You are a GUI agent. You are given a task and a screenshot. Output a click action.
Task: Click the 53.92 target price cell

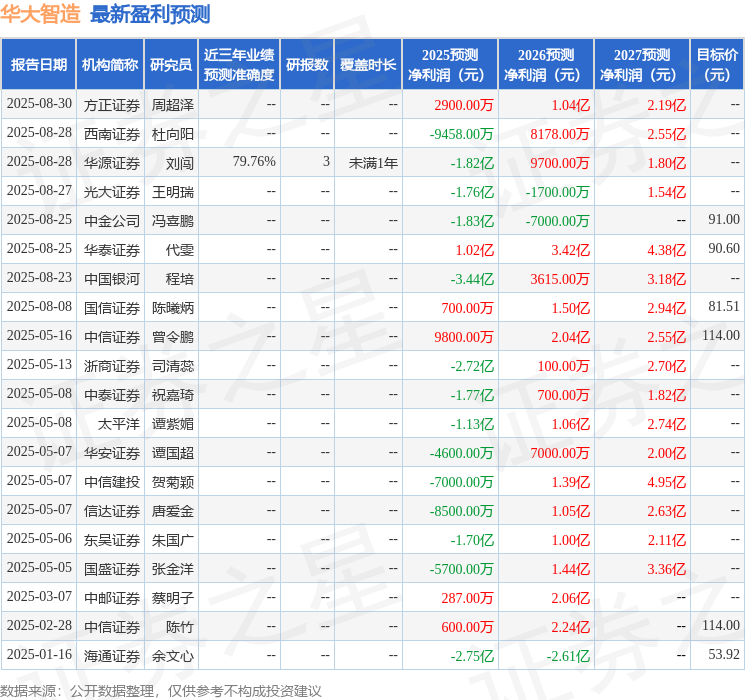pyautogui.click(x=723, y=655)
